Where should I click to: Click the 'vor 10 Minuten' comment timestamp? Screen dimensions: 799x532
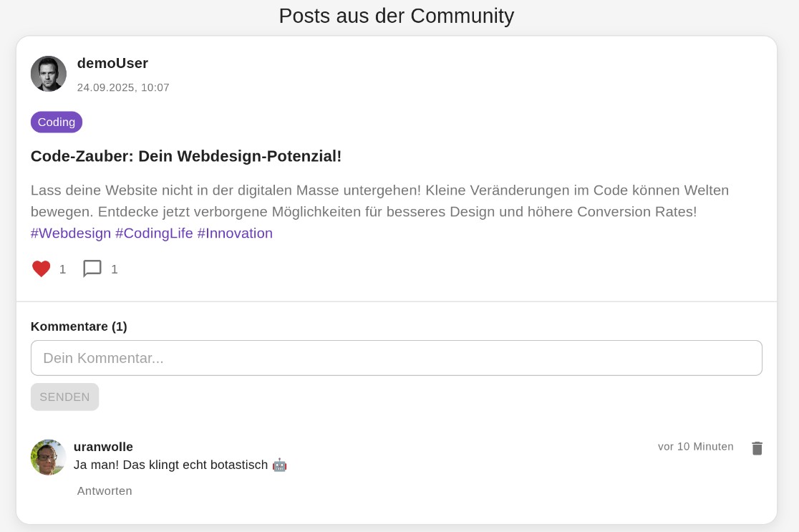coord(695,447)
